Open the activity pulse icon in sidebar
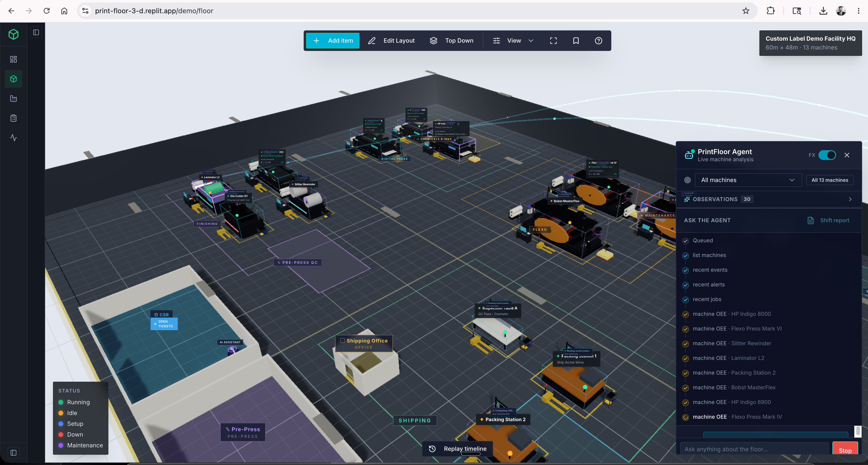The height and width of the screenshot is (465, 868). point(13,138)
